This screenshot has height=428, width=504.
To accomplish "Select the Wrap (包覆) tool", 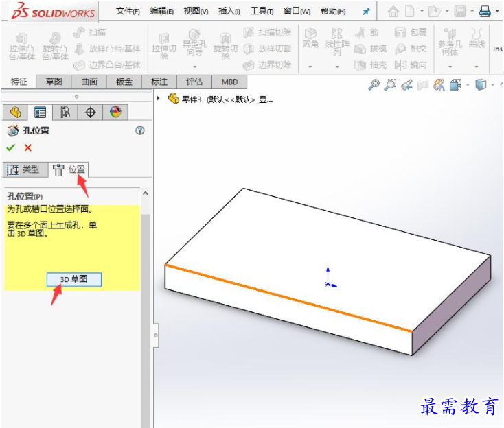I will tap(411, 32).
